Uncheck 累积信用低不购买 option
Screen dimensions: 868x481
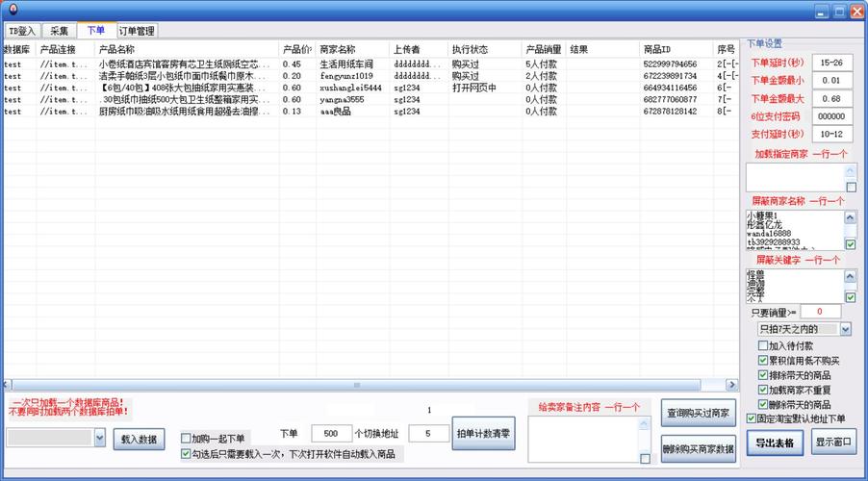point(764,361)
